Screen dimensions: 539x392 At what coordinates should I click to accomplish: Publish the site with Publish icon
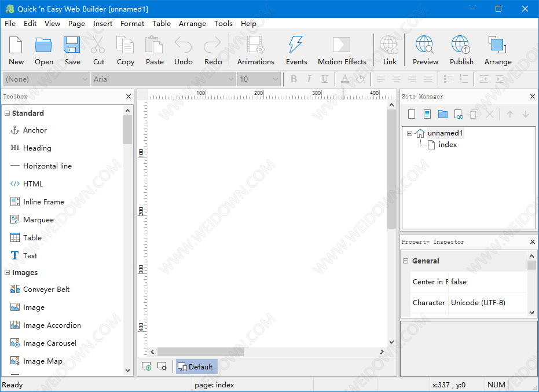(x=461, y=50)
